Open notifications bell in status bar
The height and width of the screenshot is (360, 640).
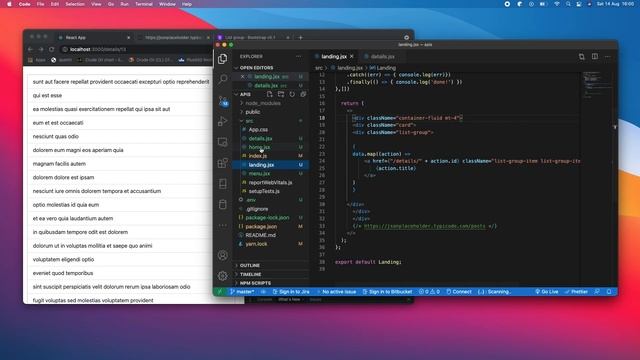609,292
